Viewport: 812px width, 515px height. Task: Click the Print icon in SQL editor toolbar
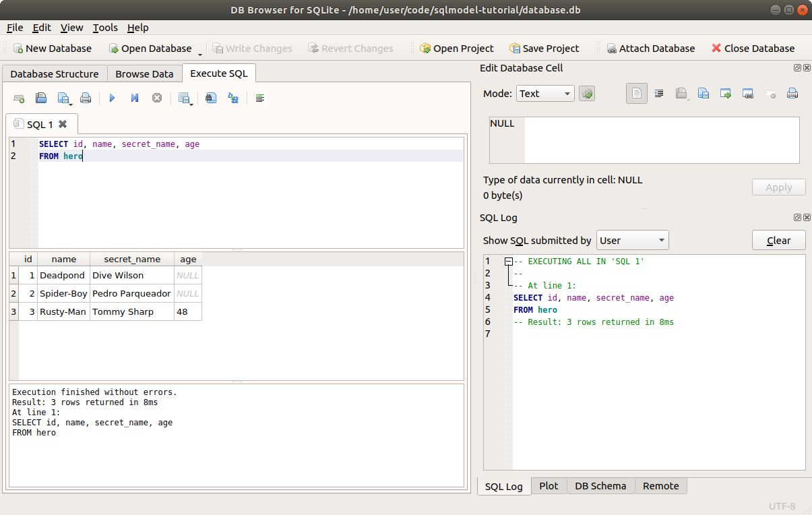click(x=86, y=98)
